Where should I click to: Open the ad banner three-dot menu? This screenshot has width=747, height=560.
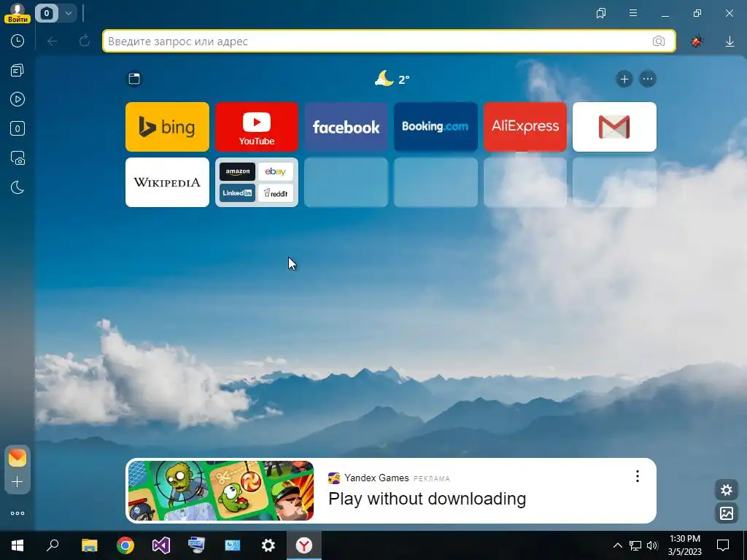[x=638, y=476]
